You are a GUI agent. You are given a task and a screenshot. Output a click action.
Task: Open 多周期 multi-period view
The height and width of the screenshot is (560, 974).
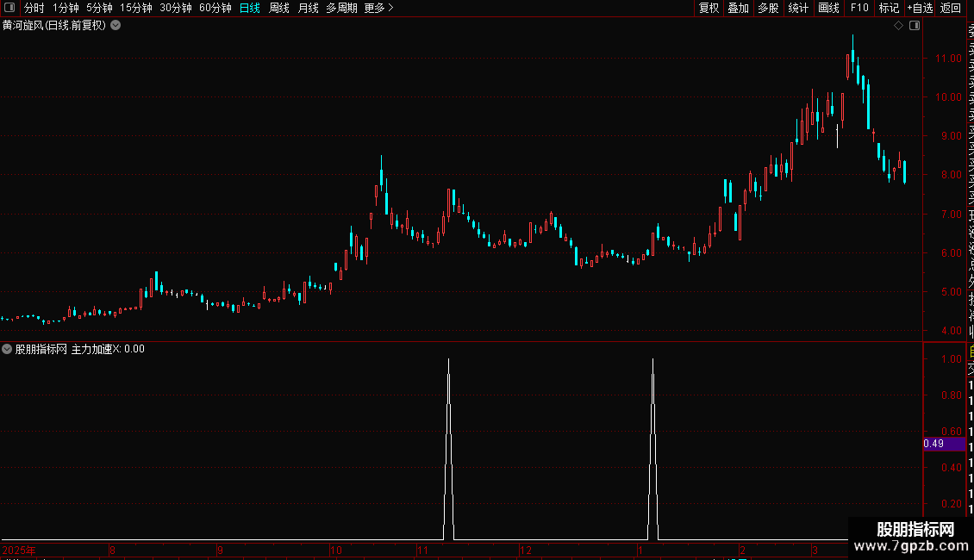coord(341,8)
